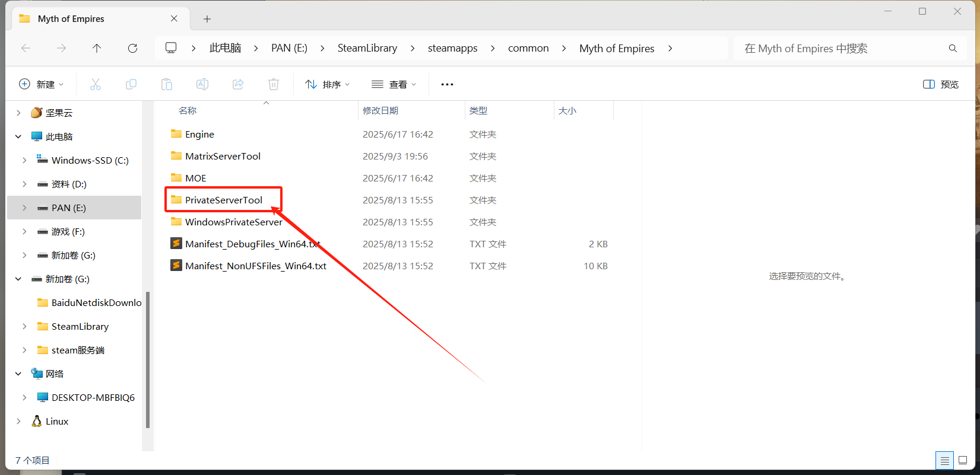Expand PAN (E:) tree node
980x475 pixels.
24,208
